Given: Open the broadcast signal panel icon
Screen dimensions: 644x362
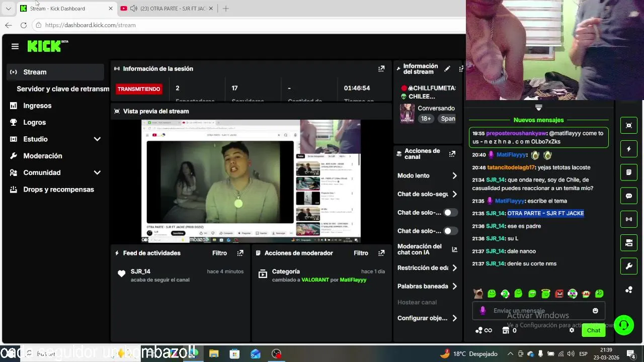Looking at the screenshot, I should [629, 219].
